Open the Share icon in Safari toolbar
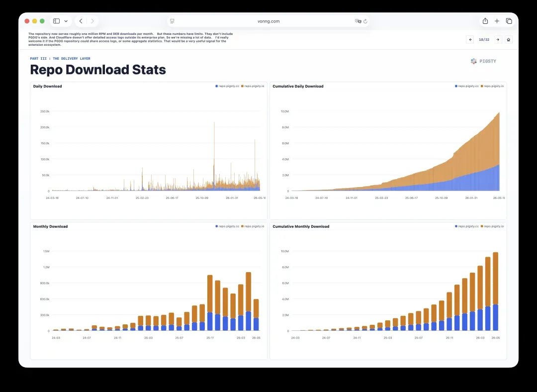This screenshot has width=537, height=392. point(485,21)
